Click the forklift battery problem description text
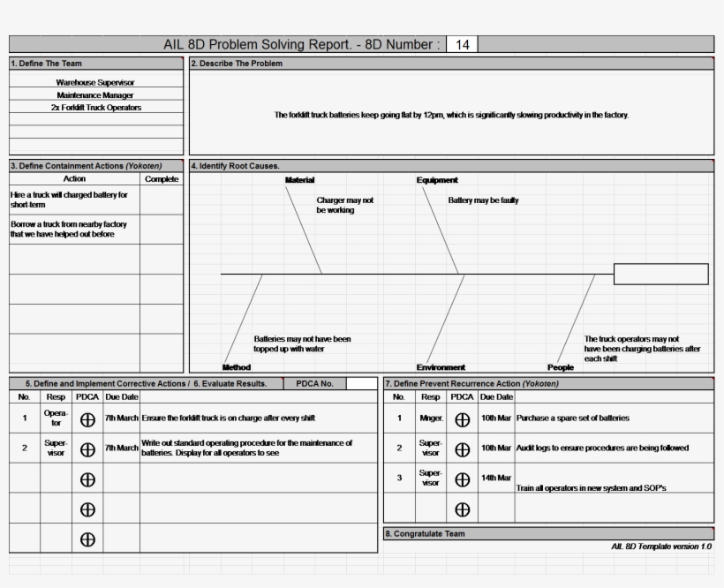 (451, 115)
